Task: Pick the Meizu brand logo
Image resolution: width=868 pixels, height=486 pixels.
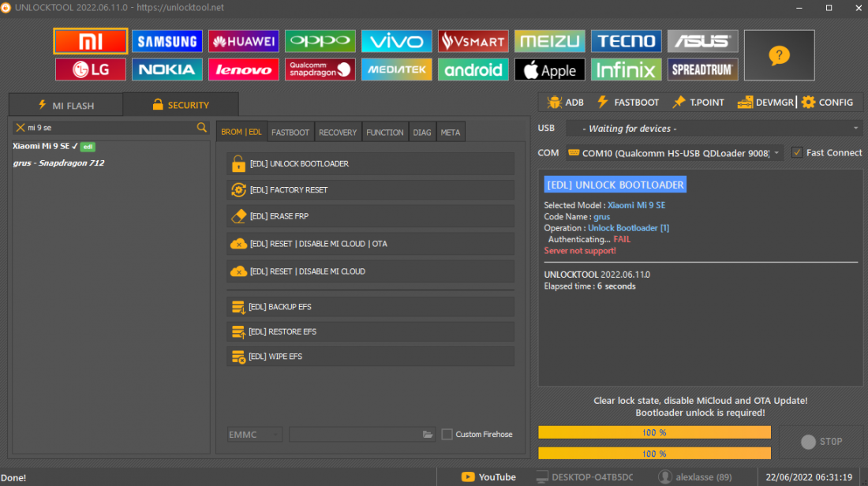Action: (550, 41)
